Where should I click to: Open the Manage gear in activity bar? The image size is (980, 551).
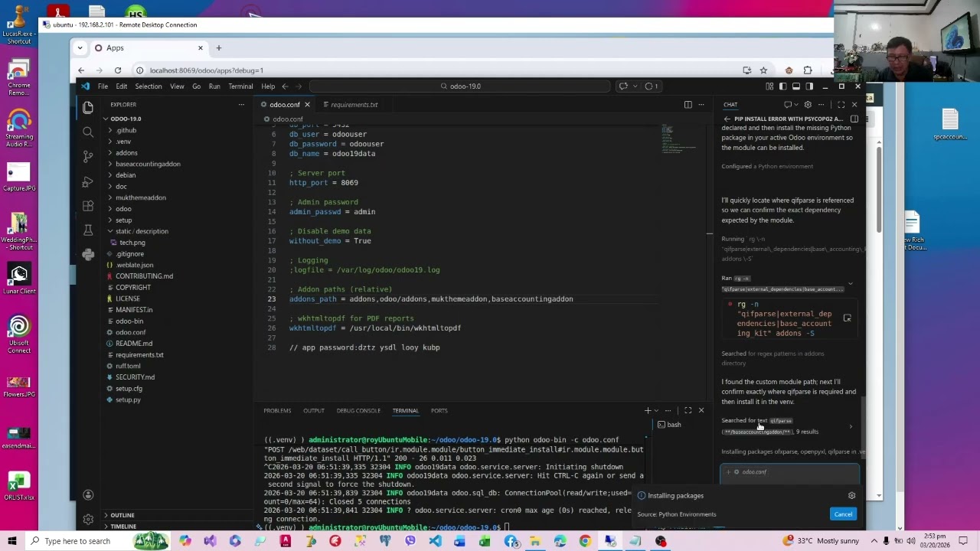[x=88, y=519]
